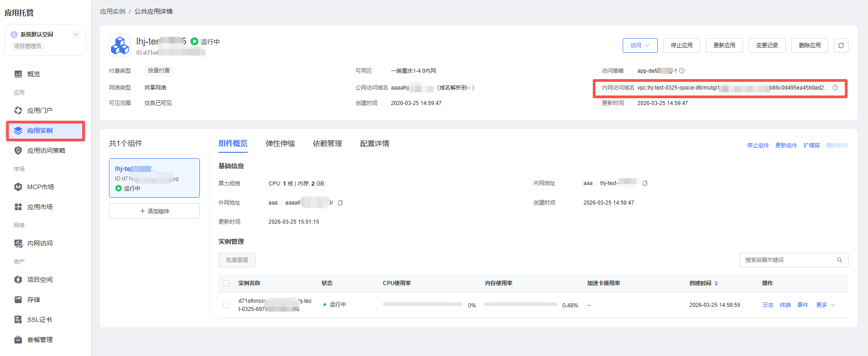Switch to the 配置详情 tab

(374, 144)
